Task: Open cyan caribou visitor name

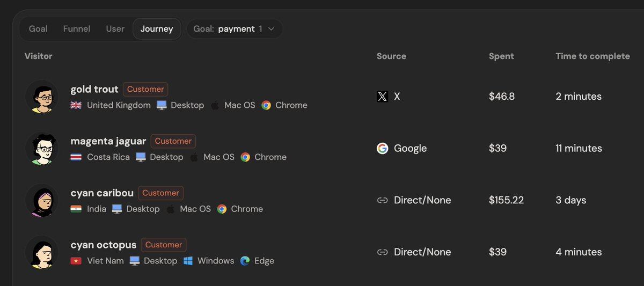Action: 102,193
